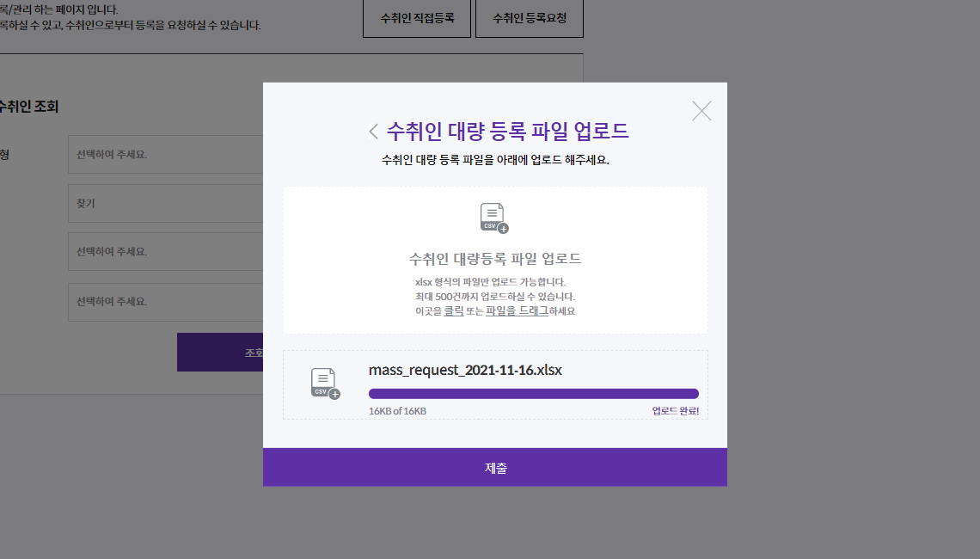Click the 클릭 link in the dropzone
The height and width of the screenshot is (559, 980).
point(454,310)
